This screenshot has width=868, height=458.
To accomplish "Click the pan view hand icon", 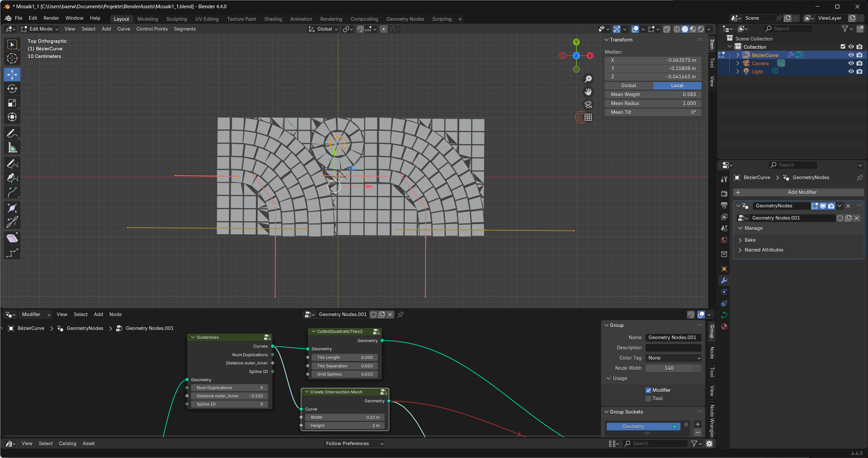I will pos(588,92).
